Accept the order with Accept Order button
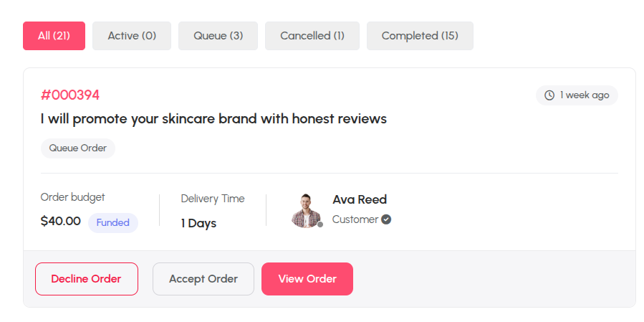The width and height of the screenshot is (644, 322). pyautogui.click(x=203, y=279)
